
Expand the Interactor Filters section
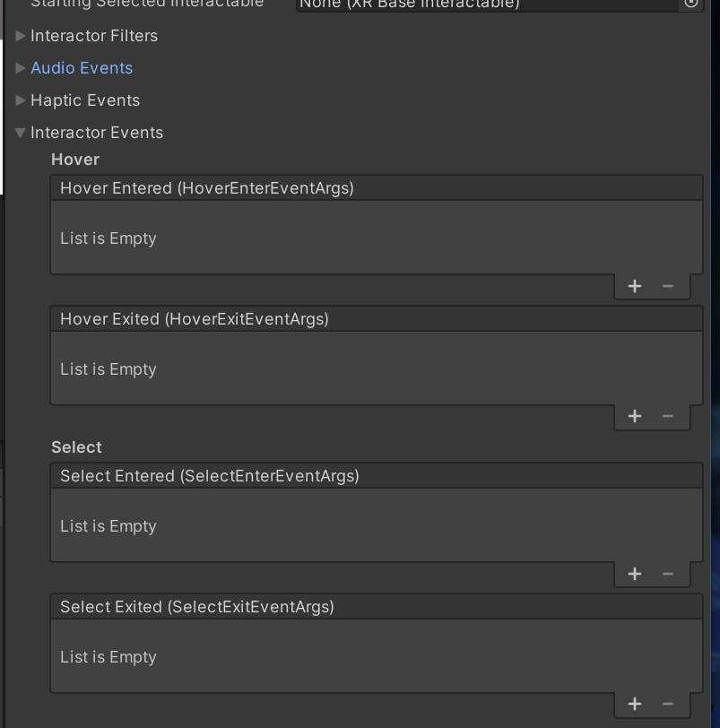click(x=21, y=36)
